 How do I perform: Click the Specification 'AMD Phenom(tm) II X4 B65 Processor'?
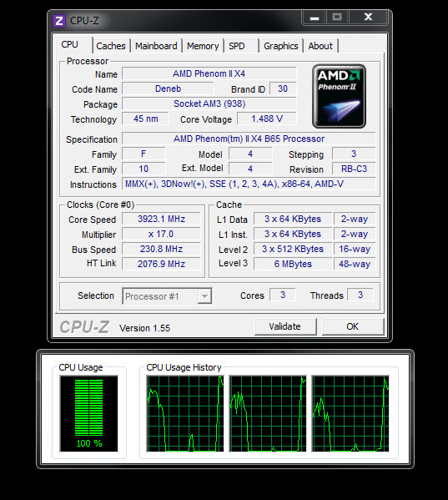249,139
